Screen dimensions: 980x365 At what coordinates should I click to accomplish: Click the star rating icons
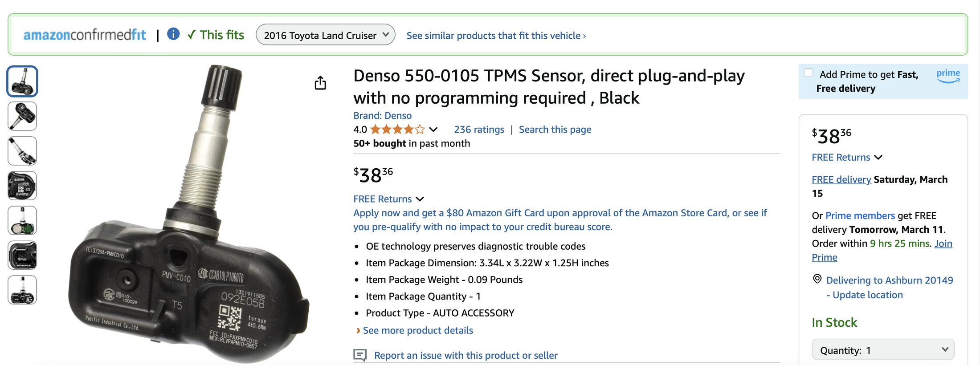pos(397,130)
